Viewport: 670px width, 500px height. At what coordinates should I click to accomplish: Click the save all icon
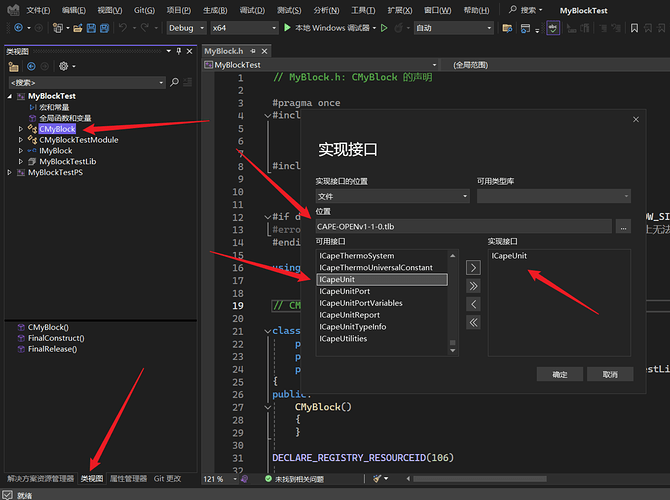pos(104,28)
